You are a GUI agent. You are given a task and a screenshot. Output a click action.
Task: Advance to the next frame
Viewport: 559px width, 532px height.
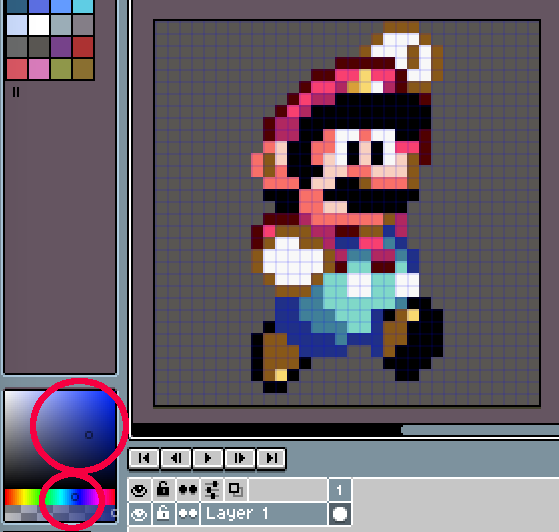(x=240, y=458)
